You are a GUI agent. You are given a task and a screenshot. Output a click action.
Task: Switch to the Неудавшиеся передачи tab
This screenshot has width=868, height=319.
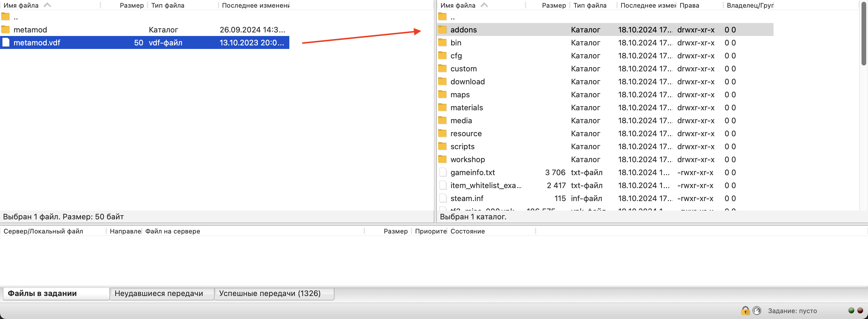point(159,293)
